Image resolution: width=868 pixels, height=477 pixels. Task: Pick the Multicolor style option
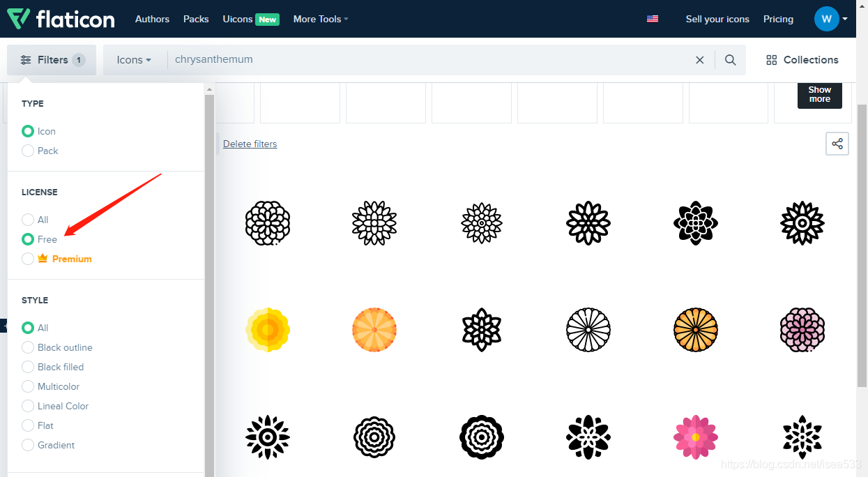point(51,386)
